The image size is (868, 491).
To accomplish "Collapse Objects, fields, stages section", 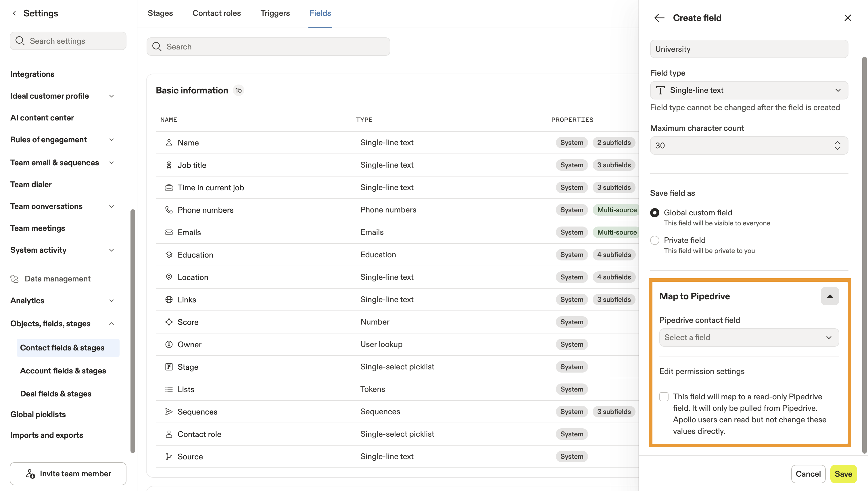I will click(112, 324).
